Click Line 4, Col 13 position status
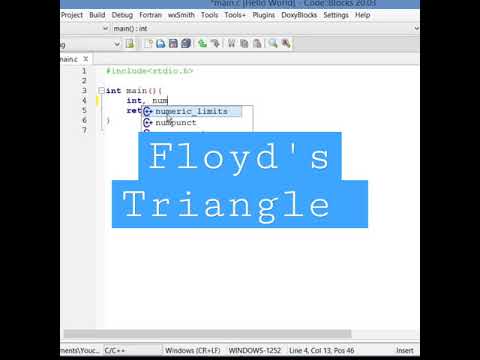Image resolution: width=480 pixels, height=360 pixels. 321,350
